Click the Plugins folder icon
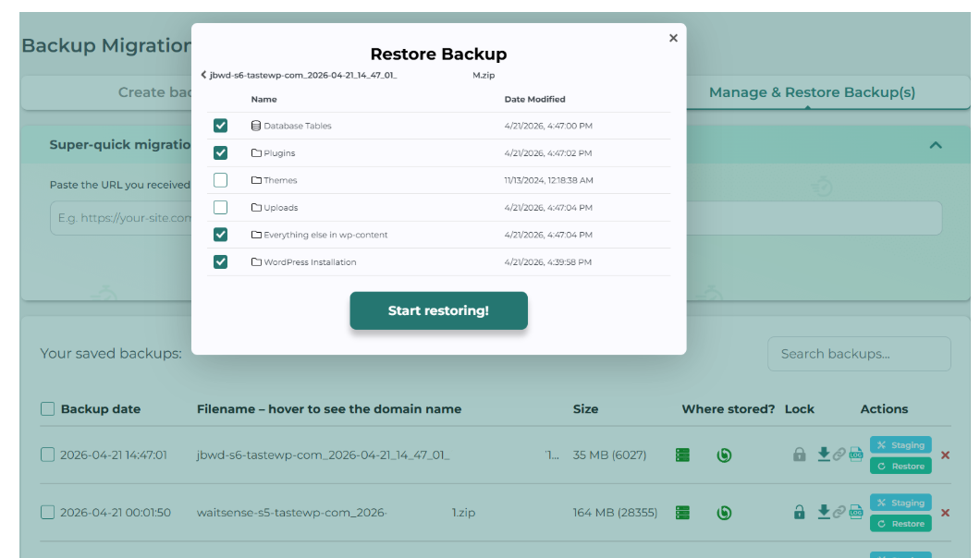The height and width of the screenshot is (558, 980). (254, 152)
